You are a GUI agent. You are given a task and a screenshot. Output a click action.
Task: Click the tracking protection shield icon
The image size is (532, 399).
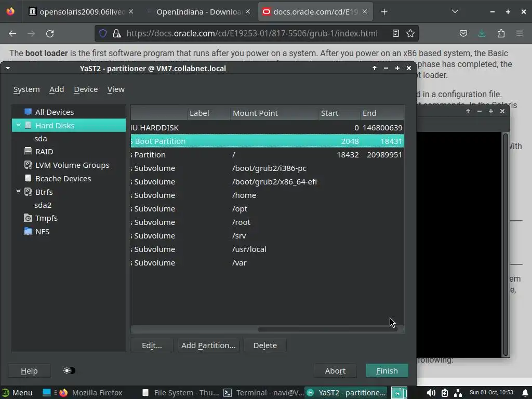[x=103, y=33]
